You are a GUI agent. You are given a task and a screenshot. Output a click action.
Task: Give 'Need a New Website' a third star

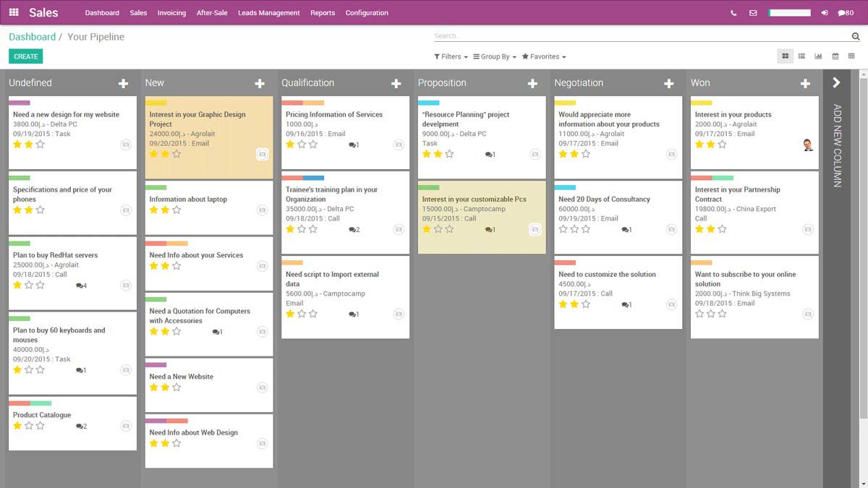176,387
